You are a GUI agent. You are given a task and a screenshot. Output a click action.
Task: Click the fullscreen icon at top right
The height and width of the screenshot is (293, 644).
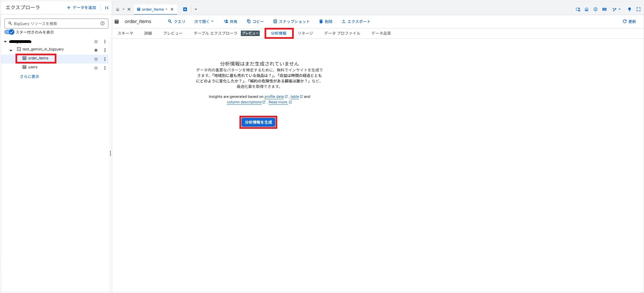click(x=638, y=9)
